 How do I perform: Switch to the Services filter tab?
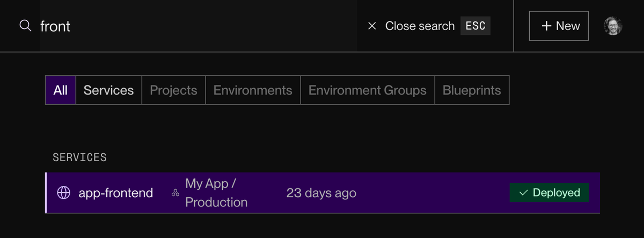click(108, 90)
